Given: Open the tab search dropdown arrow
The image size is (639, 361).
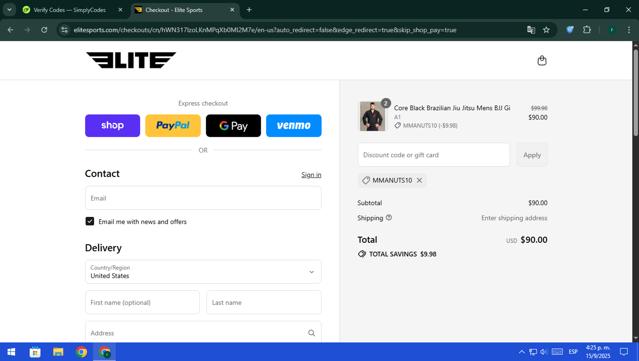Looking at the screenshot, I should 9,10.
